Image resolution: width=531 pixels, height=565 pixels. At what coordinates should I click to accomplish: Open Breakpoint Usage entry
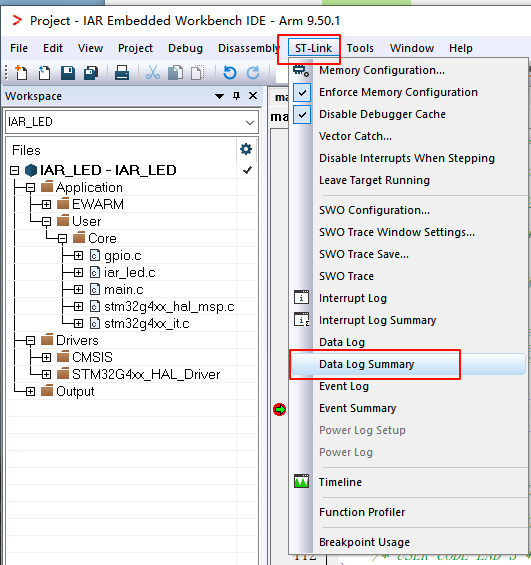pos(364,542)
